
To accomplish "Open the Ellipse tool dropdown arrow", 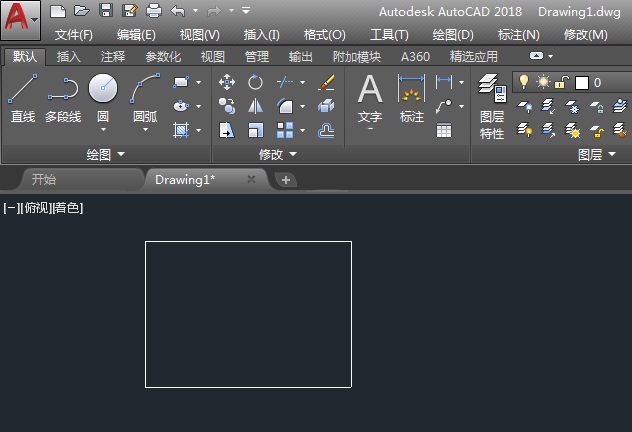I will tap(199, 106).
